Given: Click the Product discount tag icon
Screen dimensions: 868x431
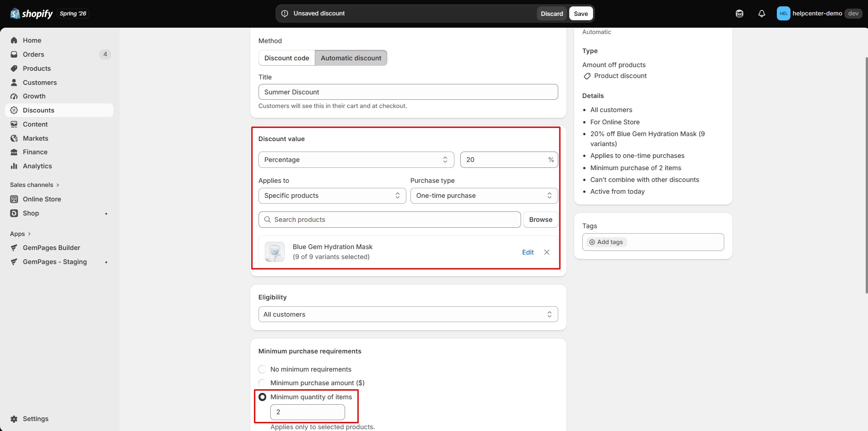Looking at the screenshot, I should click(587, 76).
